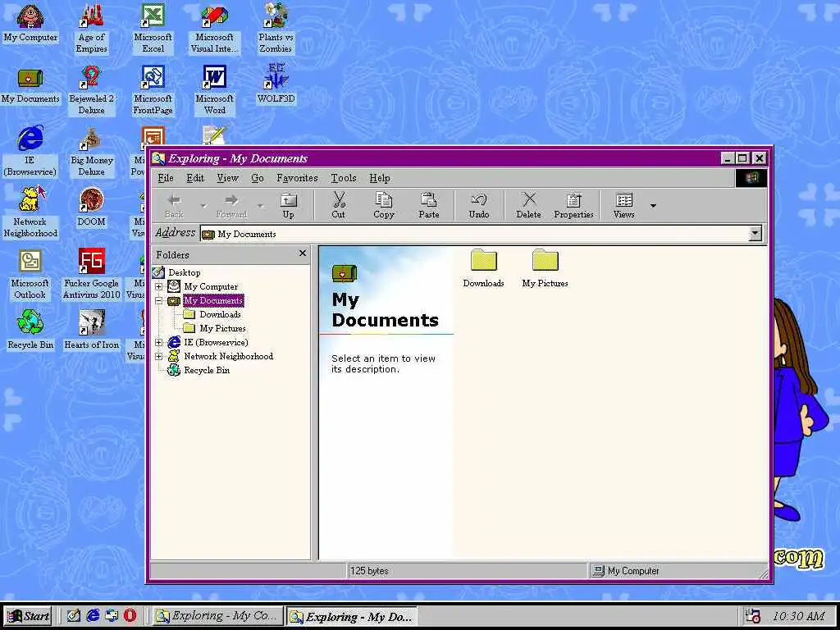Image resolution: width=840 pixels, height=630 pixels.
Task: Select Microsoft FrontPage desktop shortcut
Action: click(153, 90)
